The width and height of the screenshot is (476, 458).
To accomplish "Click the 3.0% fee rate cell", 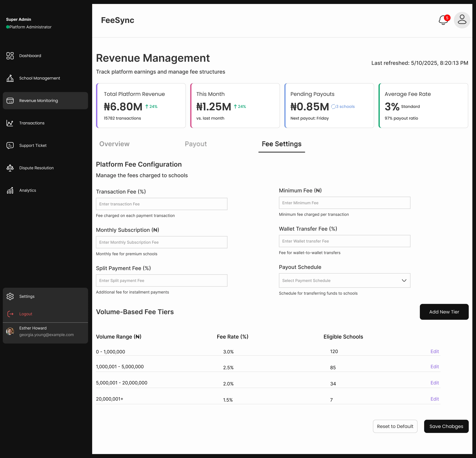I will coord(228,352).
